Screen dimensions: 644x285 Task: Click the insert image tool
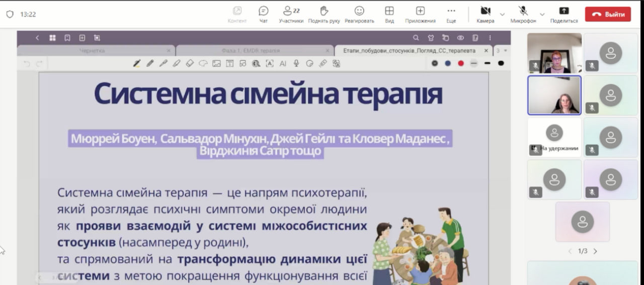click(216, 63)
